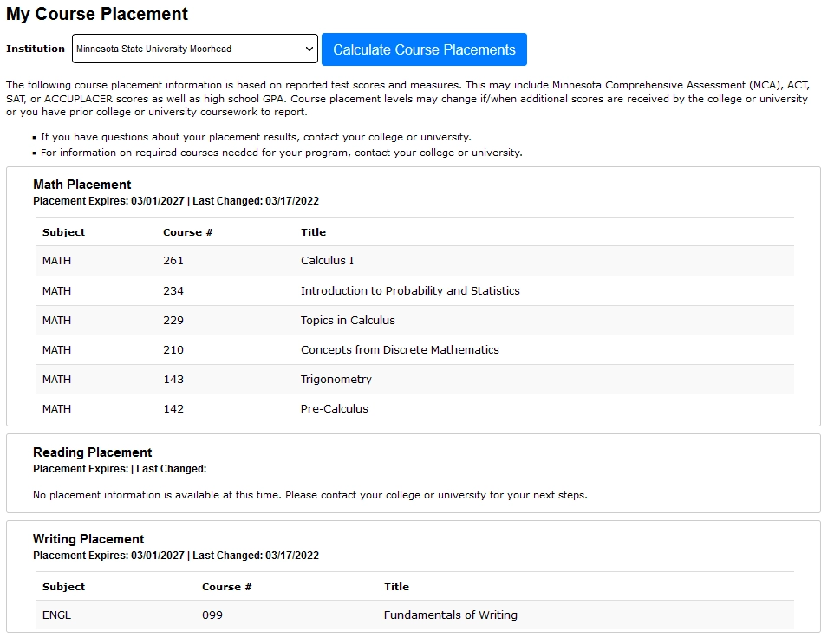
Task: Select the Writing Placement section header
Action: pos(88,538)
